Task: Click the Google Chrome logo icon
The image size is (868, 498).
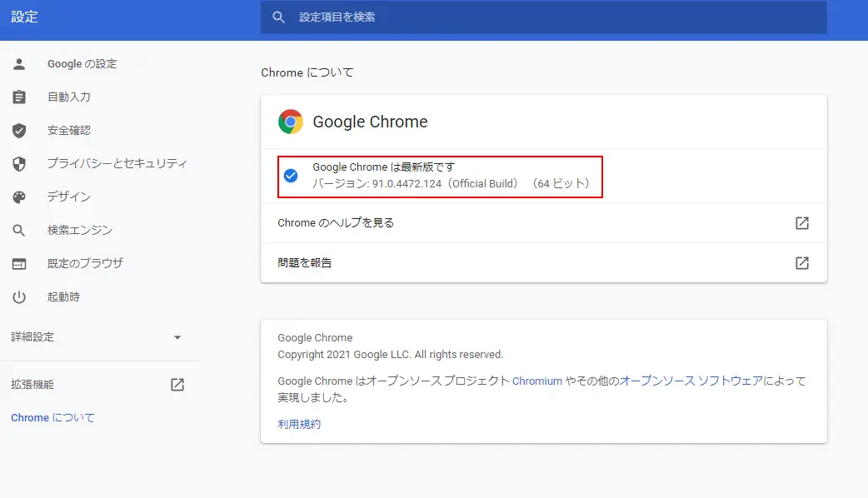Action: (291, 122)
